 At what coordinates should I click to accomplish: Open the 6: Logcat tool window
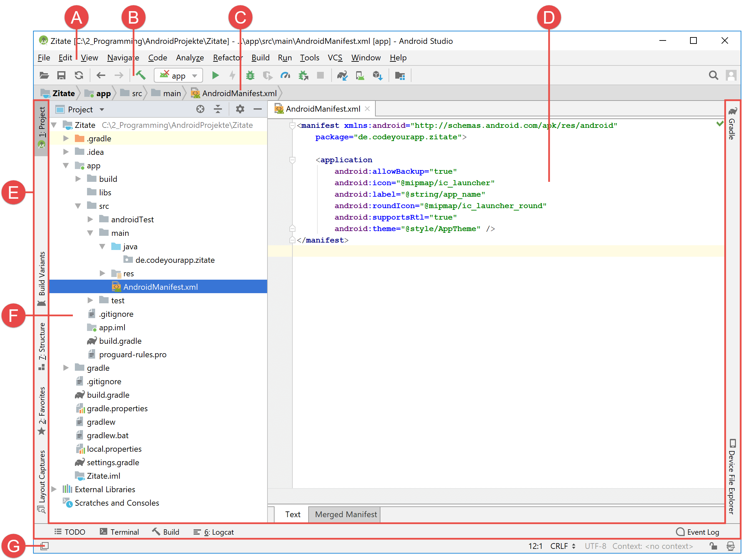[213, 532]
